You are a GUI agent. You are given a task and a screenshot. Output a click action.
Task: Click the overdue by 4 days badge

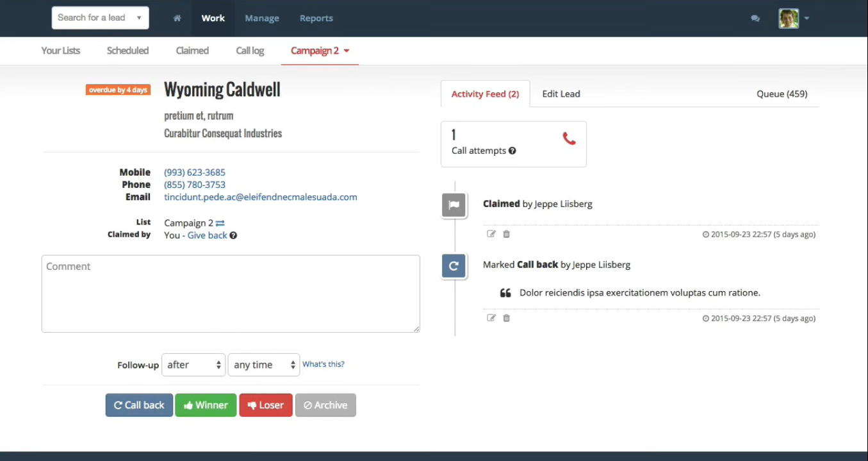tap(118, 90)
